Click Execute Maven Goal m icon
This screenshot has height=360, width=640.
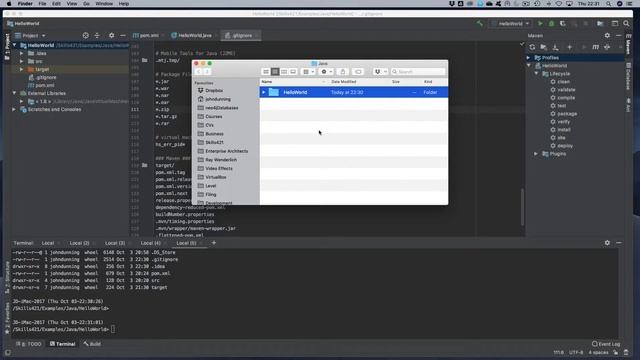(x=596, y=47)
